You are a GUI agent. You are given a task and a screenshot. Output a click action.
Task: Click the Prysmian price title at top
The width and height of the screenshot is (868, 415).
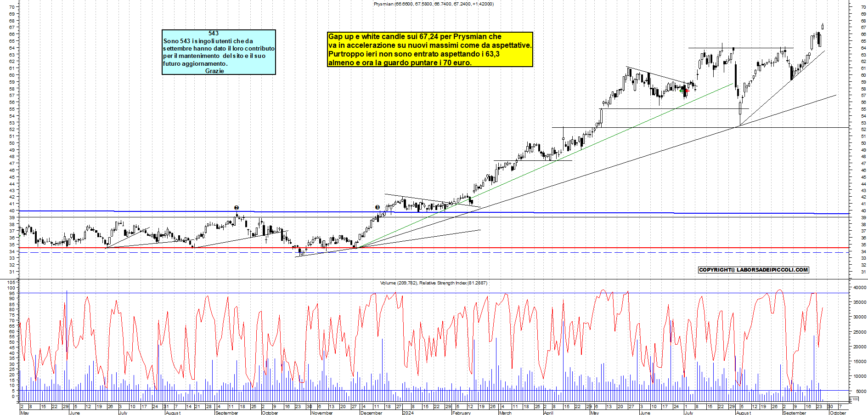click(x=434, y=4)
